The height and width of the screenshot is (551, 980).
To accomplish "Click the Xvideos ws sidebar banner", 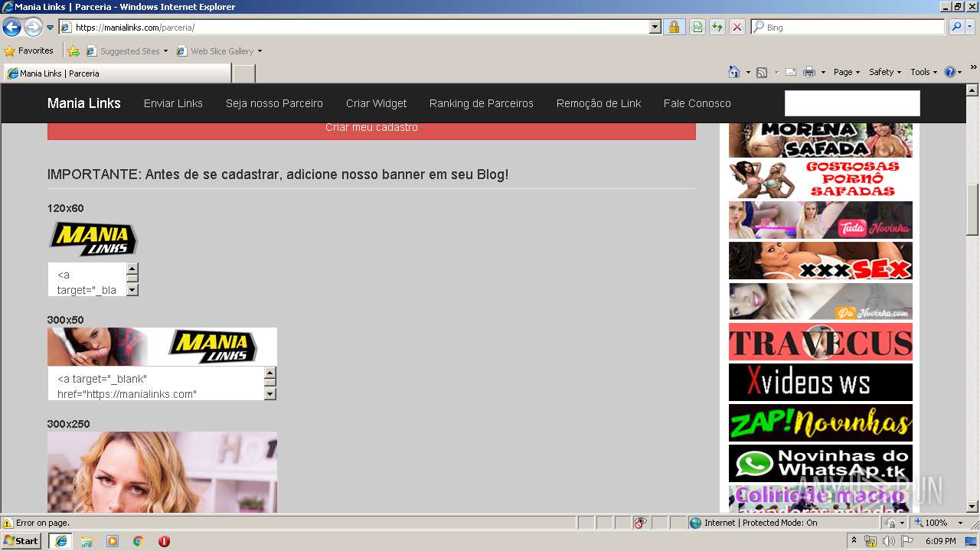I will point(821,382).
